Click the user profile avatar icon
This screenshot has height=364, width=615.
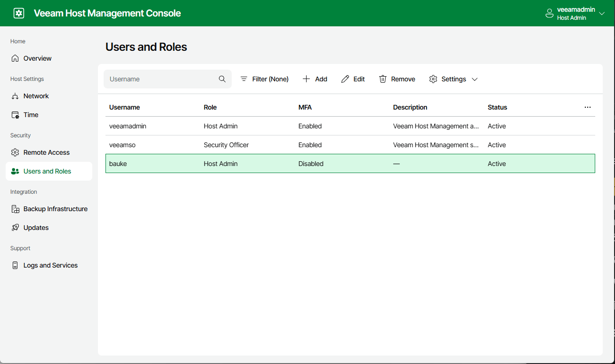549,13
